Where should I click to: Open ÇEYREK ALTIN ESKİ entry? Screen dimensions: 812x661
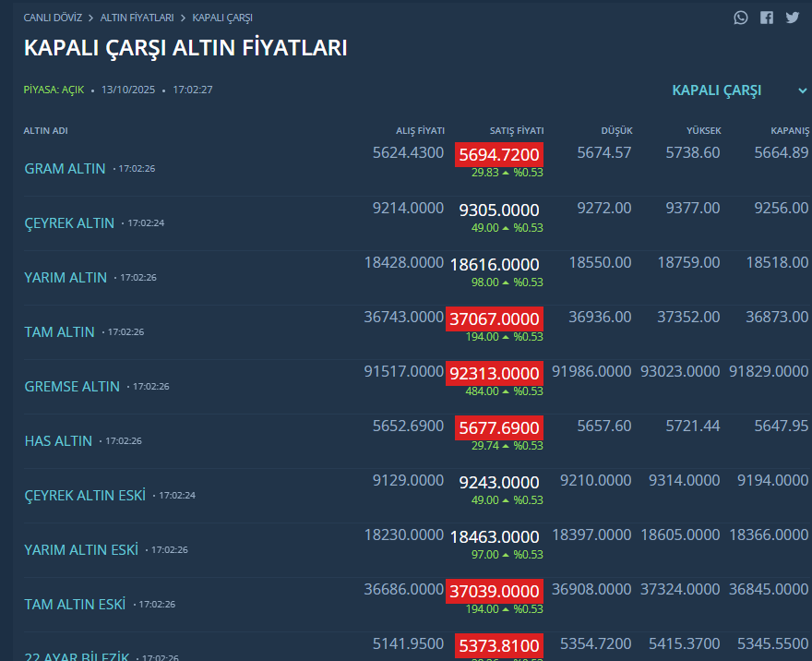tap(85, 496)
